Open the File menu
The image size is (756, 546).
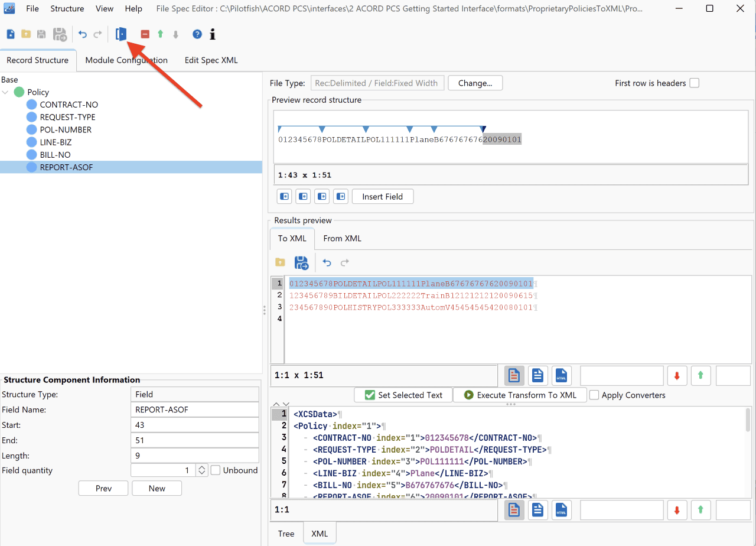[x=32, y=9]
